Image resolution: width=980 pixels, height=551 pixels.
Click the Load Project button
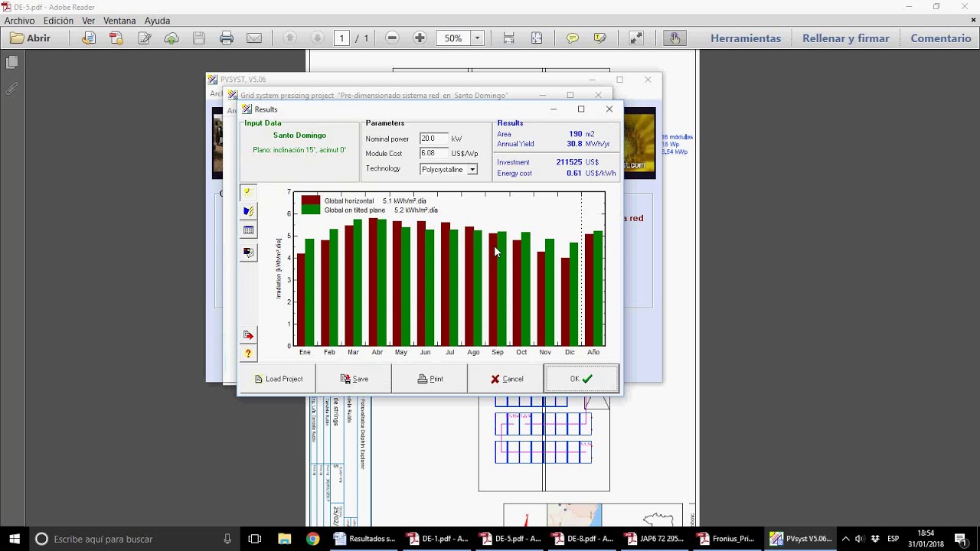(277, 379)
